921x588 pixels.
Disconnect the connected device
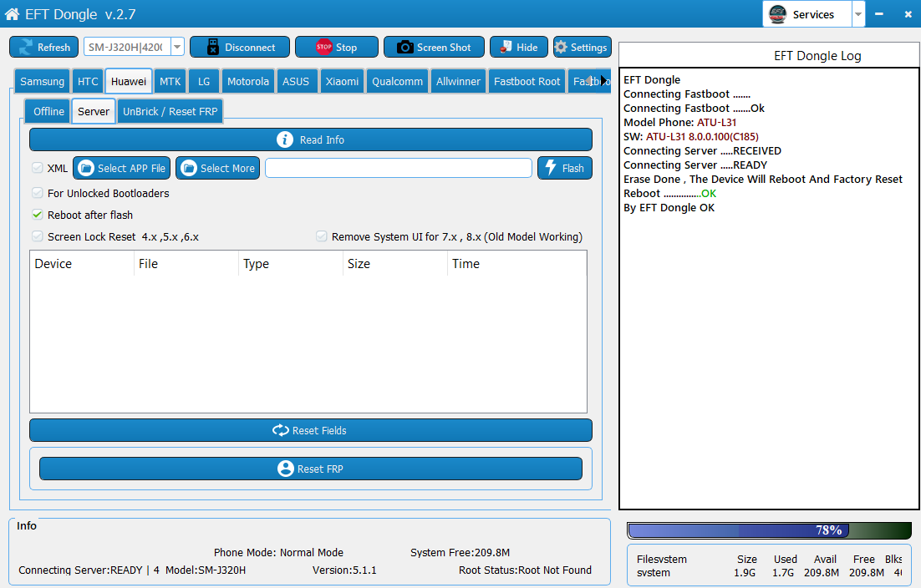239,47
